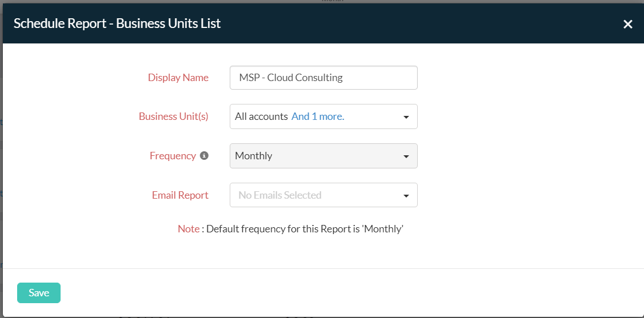The height and width of the screenshot is (318, 644).
Task: Click the 'Business Unit(s)' field label
Action: (173, 116)
